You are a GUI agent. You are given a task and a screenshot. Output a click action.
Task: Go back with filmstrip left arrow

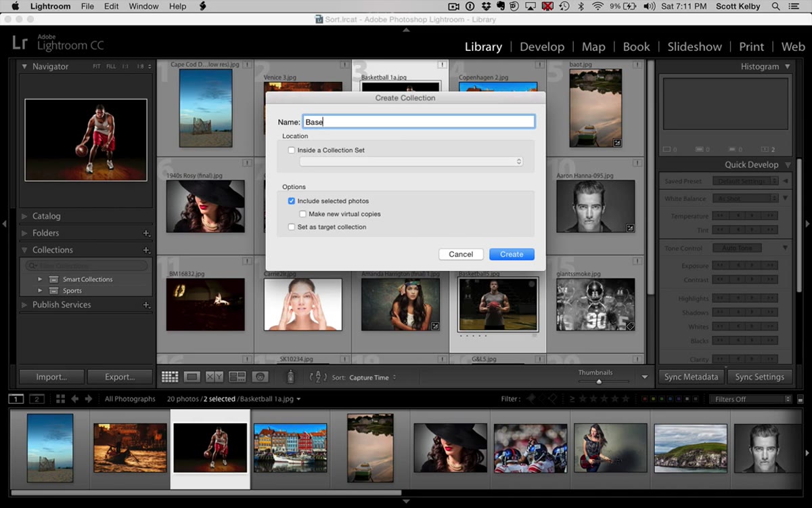[x=75, y=399]
